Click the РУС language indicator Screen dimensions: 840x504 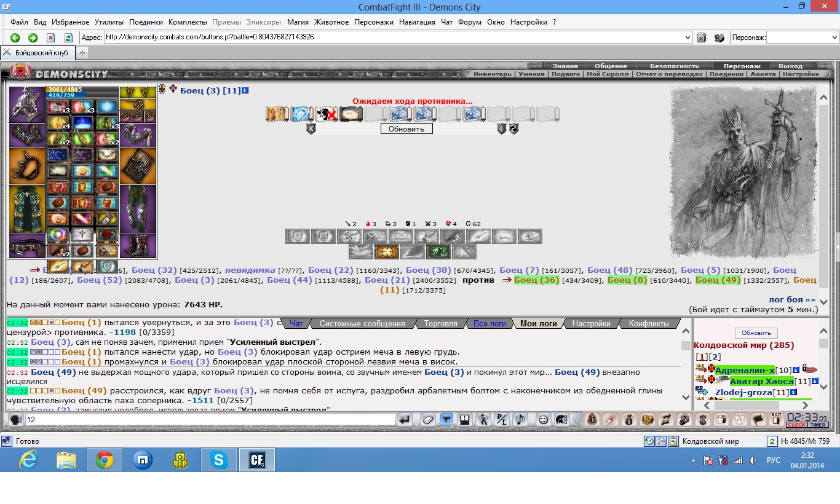[774, 460]
